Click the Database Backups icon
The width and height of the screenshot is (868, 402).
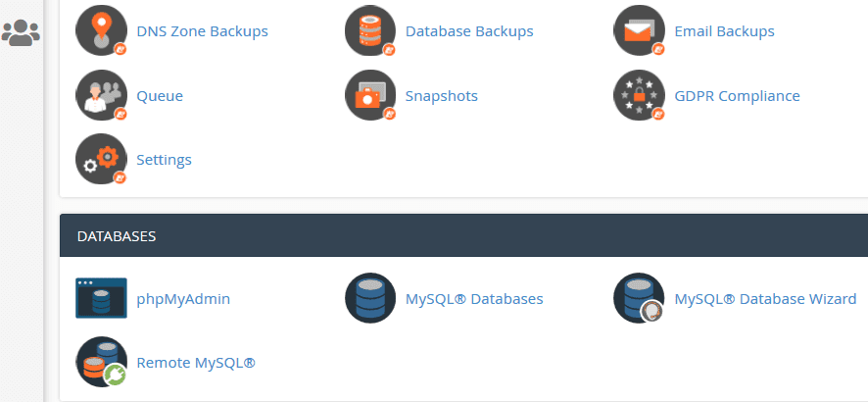click(369, 30)
